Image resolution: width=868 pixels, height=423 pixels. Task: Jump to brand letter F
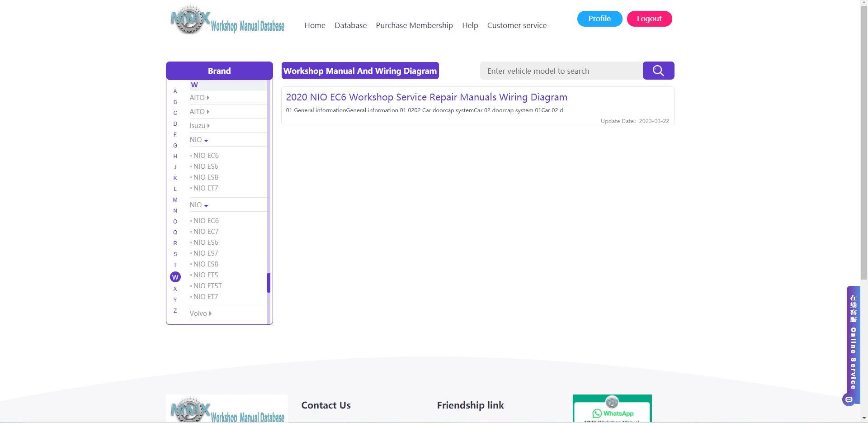coord(175,135)
